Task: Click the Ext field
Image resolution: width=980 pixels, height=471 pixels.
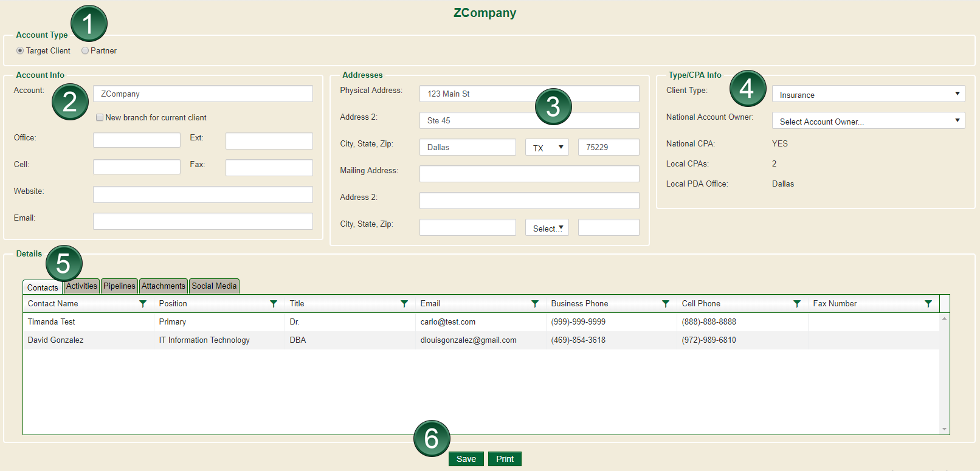Action: point(269,141)
